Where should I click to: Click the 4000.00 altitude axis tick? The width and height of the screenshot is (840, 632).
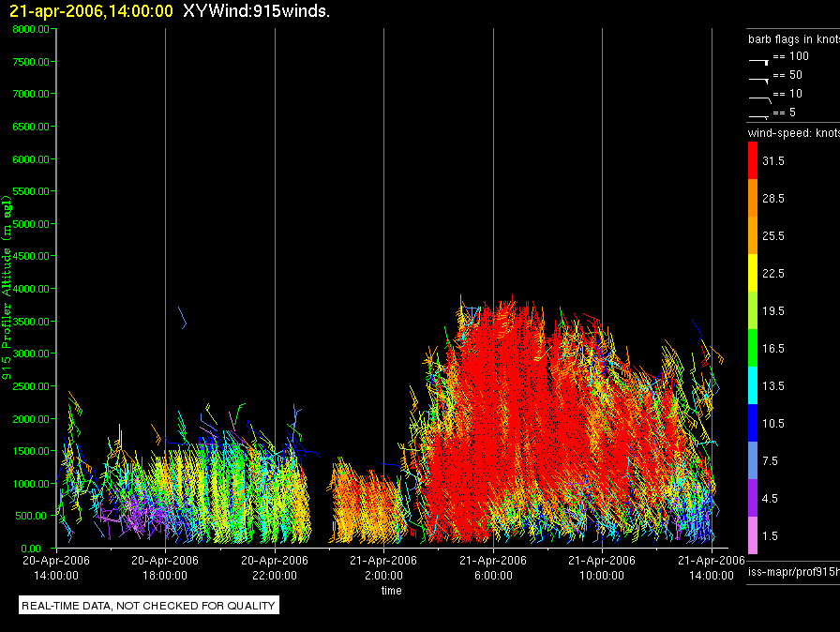pyautogui.click(x=31, y=289)
